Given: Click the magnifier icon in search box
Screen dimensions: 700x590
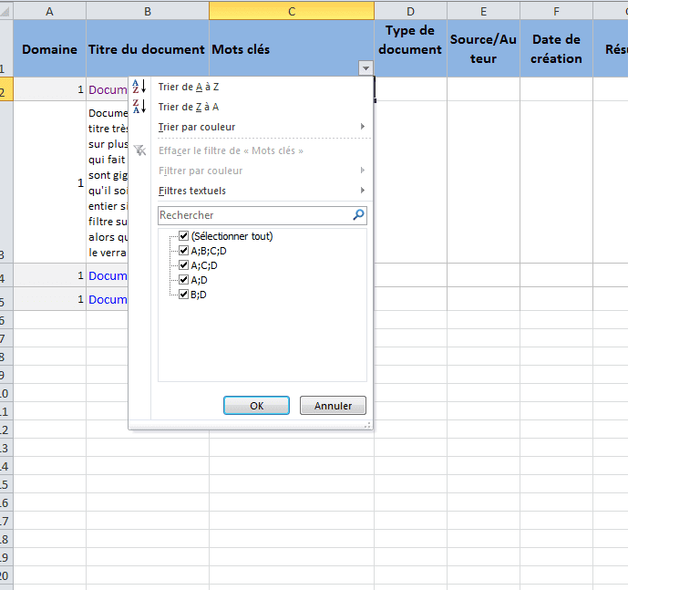Looking at the screenshot, I should tap(358, 215).
